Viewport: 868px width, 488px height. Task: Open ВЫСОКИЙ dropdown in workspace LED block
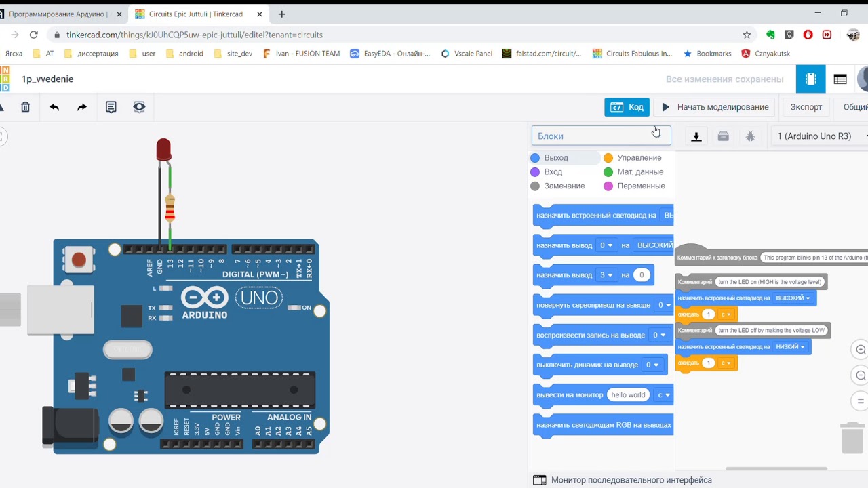tap(793, 298)
